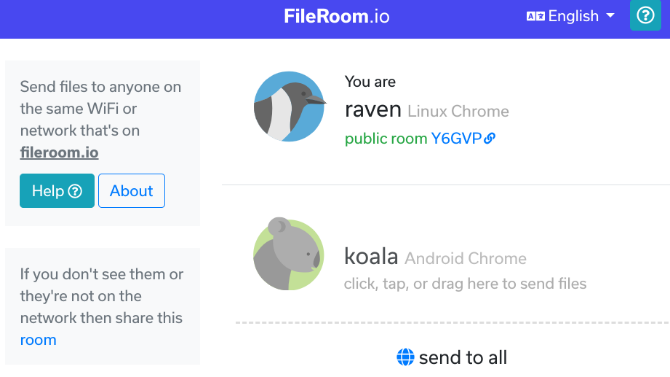Screen dimensions: 670x377
Task: Click the help question mark icon in header
Action: click(645, 16)
